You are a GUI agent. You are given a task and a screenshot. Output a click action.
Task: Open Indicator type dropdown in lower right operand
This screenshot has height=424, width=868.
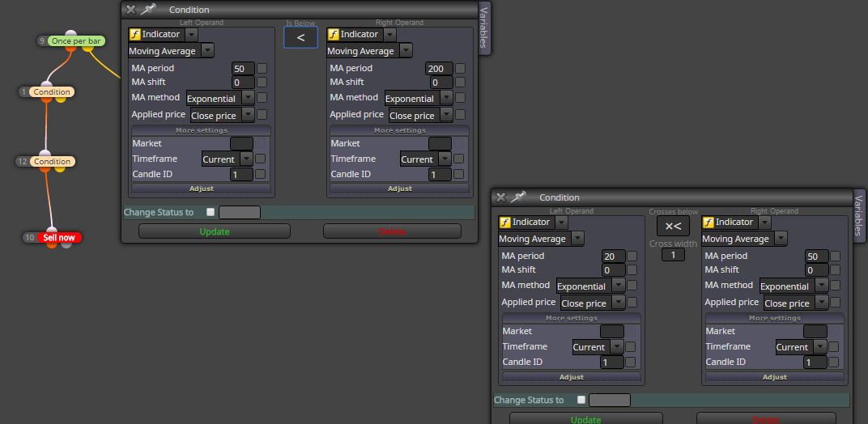pos(764,222)
